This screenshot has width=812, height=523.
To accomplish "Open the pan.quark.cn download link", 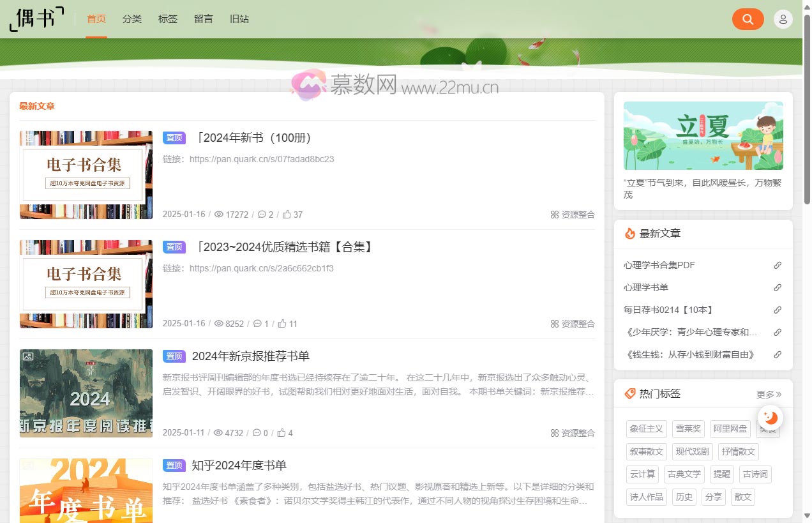I will 262,159.
